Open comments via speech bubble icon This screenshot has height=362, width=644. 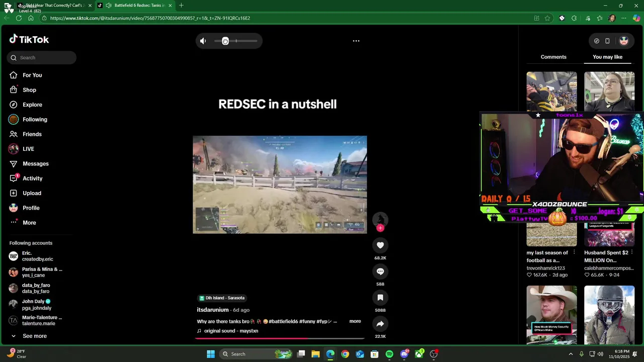coord(380,271)
